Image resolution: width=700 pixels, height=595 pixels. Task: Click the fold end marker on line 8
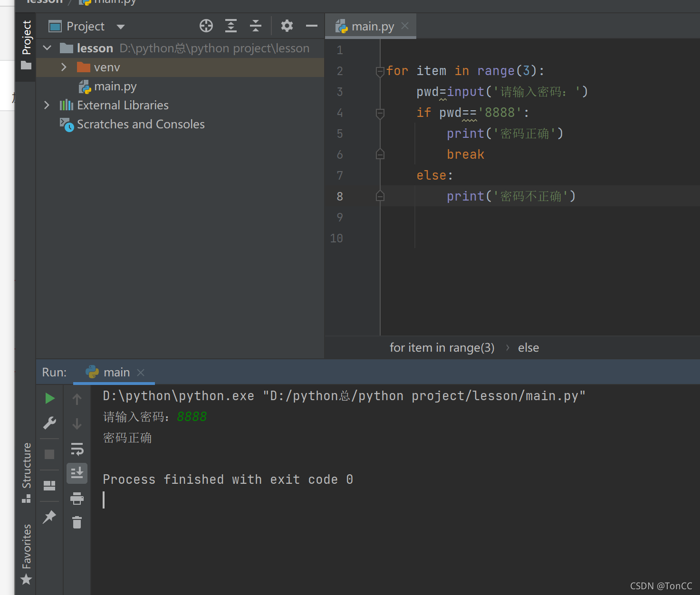[x=380, y=196]
